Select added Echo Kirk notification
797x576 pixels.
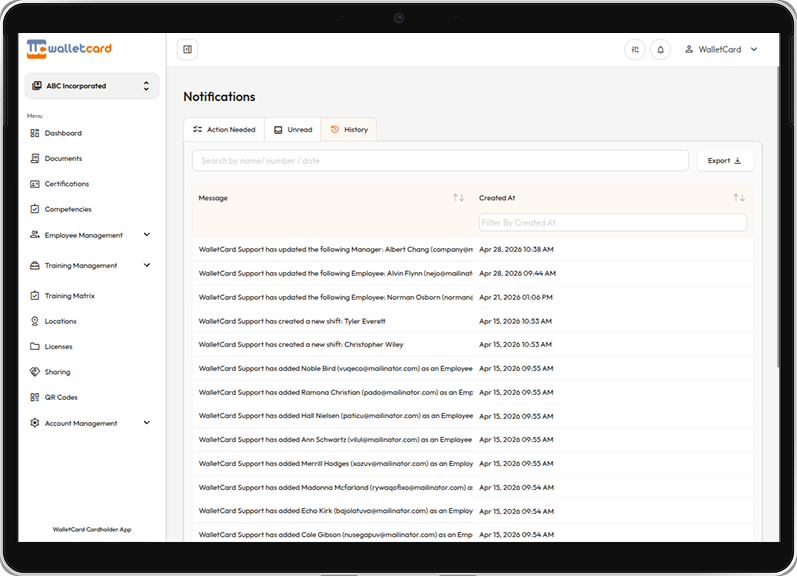coord(472,511)
